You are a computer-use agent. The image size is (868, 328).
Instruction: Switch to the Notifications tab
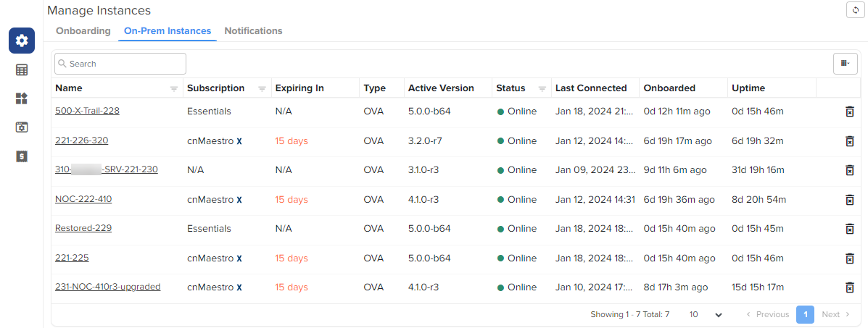[253, 31]
